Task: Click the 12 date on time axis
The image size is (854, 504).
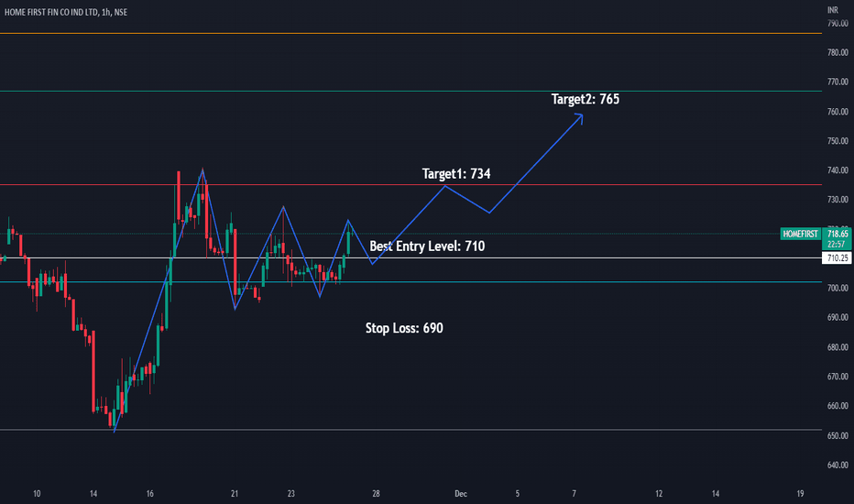Action: (x=659, y=494)
